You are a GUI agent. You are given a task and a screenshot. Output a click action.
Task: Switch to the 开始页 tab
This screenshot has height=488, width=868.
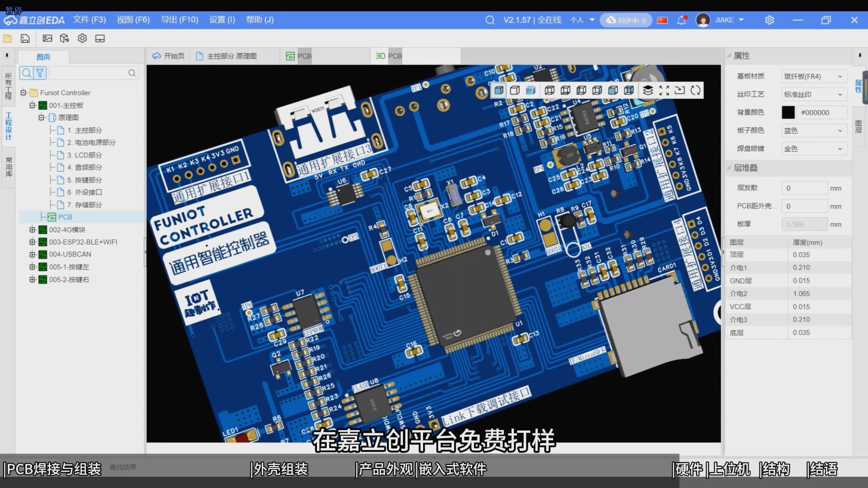click(x=169, y=56)
